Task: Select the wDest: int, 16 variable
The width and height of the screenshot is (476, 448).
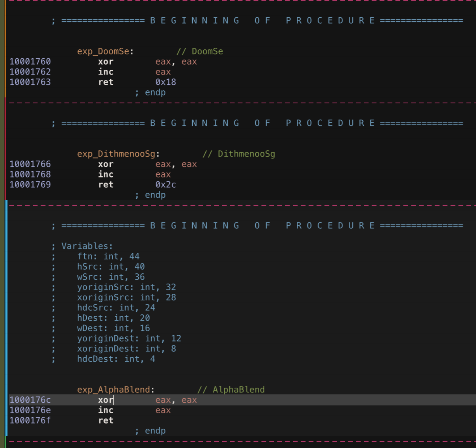Action: pyautogui.click(x=113, y=328)
